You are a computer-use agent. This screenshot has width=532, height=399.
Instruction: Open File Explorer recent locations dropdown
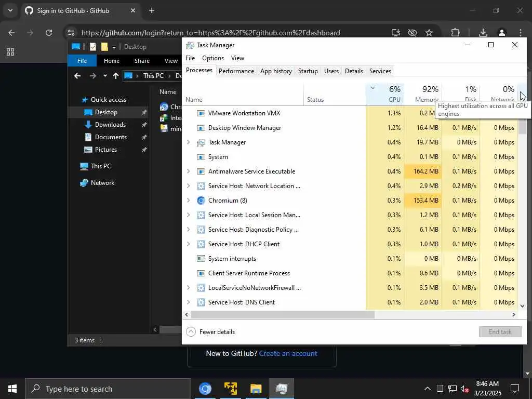(x=105, y=76)
